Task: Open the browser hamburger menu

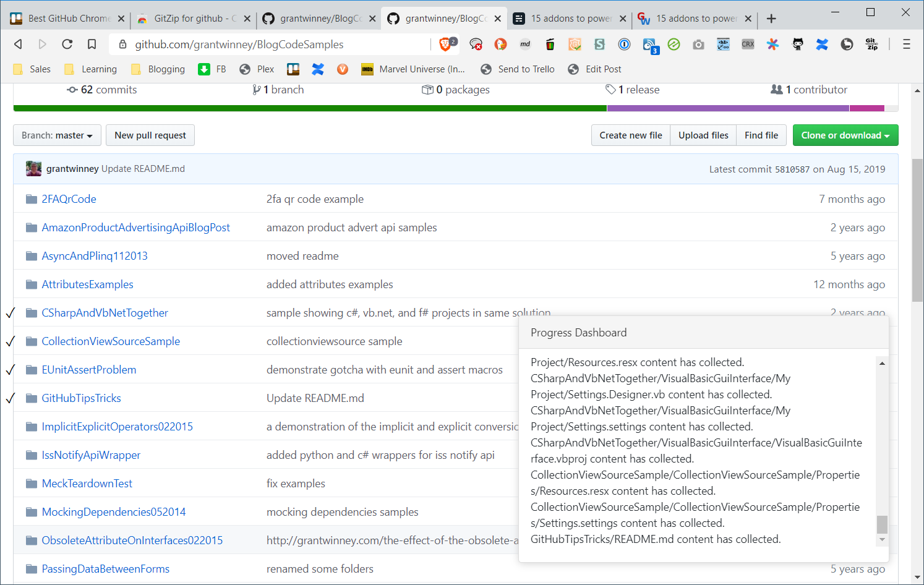Action: (906, 44)
